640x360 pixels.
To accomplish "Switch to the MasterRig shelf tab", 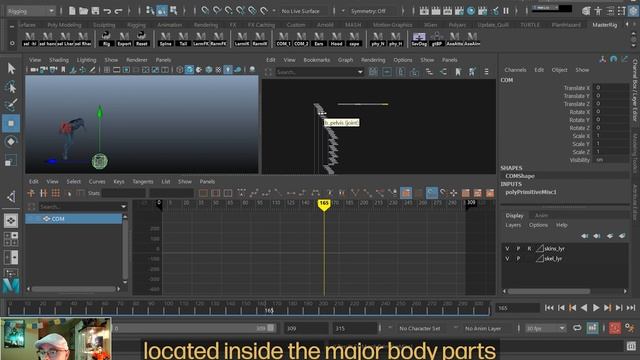I will click(x=604, y=25).
